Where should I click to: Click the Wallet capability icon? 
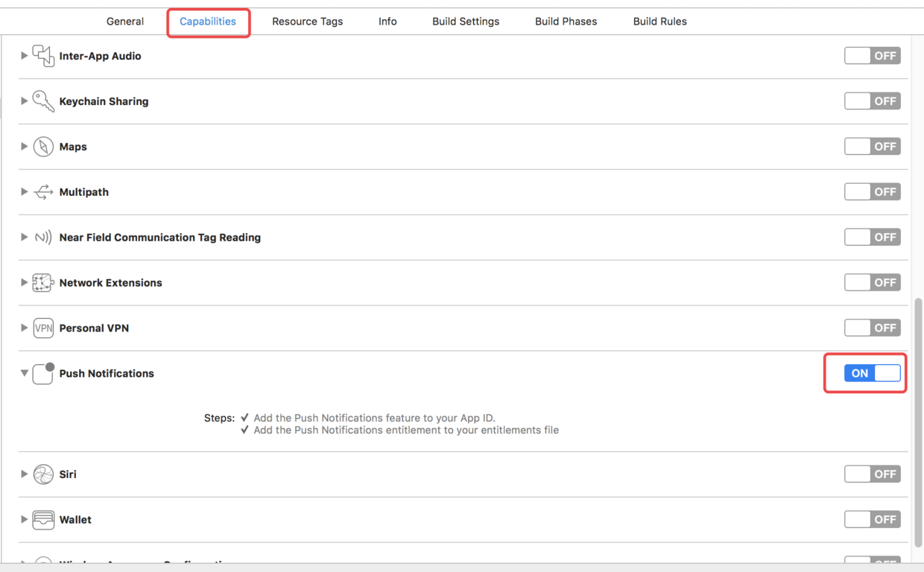pyautogui.click(x=43, y=520)
